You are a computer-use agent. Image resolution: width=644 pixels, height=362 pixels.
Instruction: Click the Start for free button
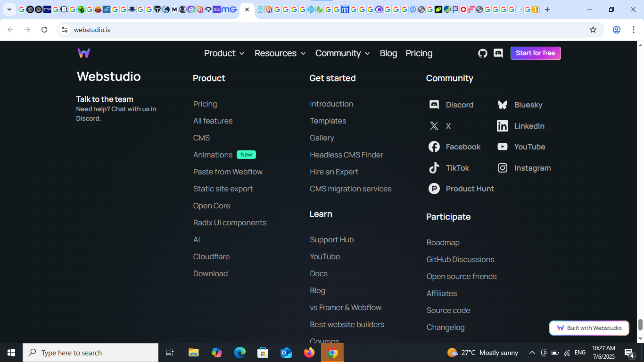point(536,53)
